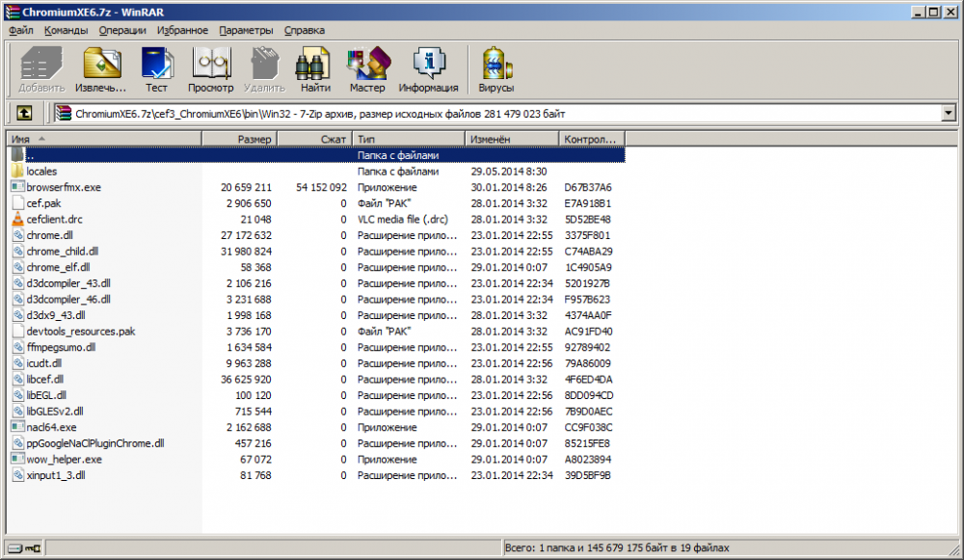Click the Найти binoculars find icon
The width and height of the screenshot is (964, 560).
coord(315,70)
